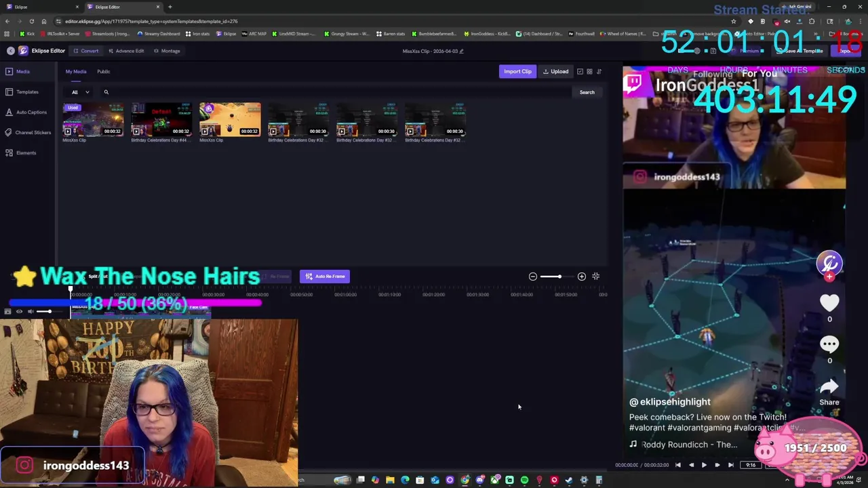Viewport: 868px width, 488px height.
Task: Skip to start of preview
Action: [x=677, y=465]
